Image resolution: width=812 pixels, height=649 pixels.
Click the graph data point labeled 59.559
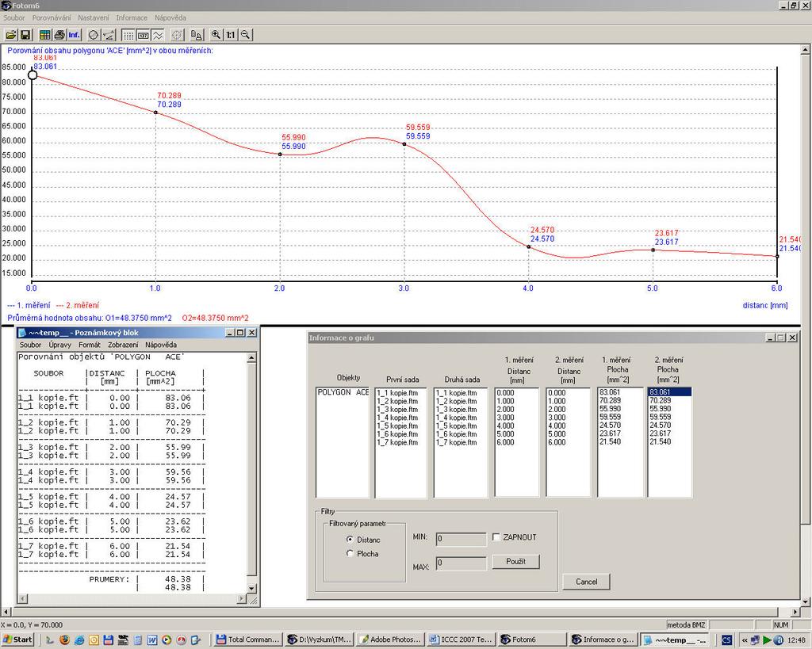click(404, 144)
